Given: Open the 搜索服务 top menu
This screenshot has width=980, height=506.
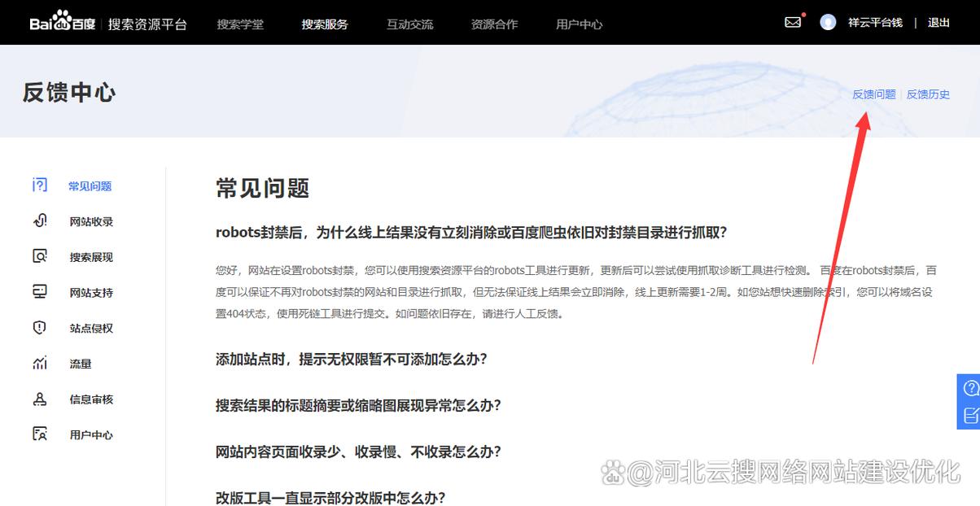Looking at the screenshot, I should (325, 24).
